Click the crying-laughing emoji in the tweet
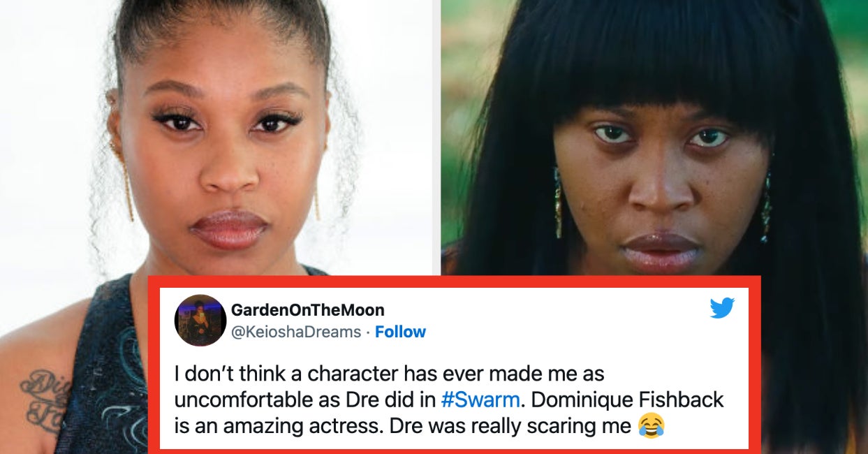This screenshot has width=868, height=454. 651,425
